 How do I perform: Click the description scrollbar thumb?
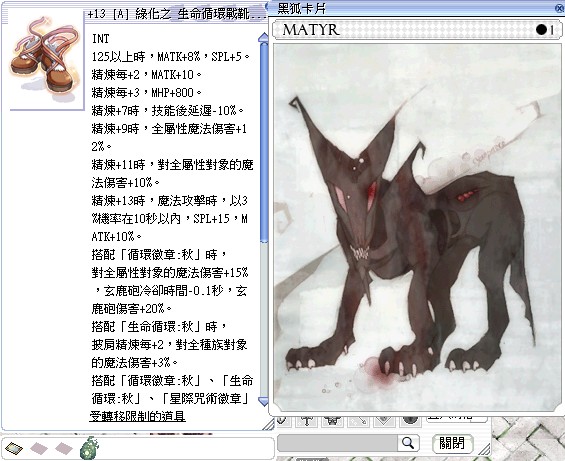click(x=264, y=142)
